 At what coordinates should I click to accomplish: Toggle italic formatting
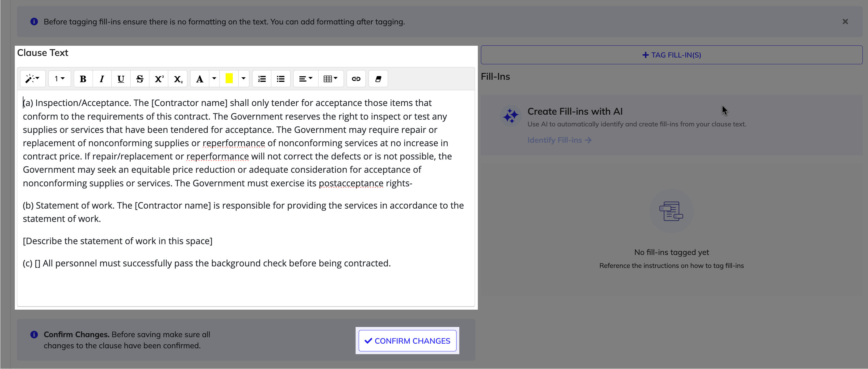pos(102,79)
